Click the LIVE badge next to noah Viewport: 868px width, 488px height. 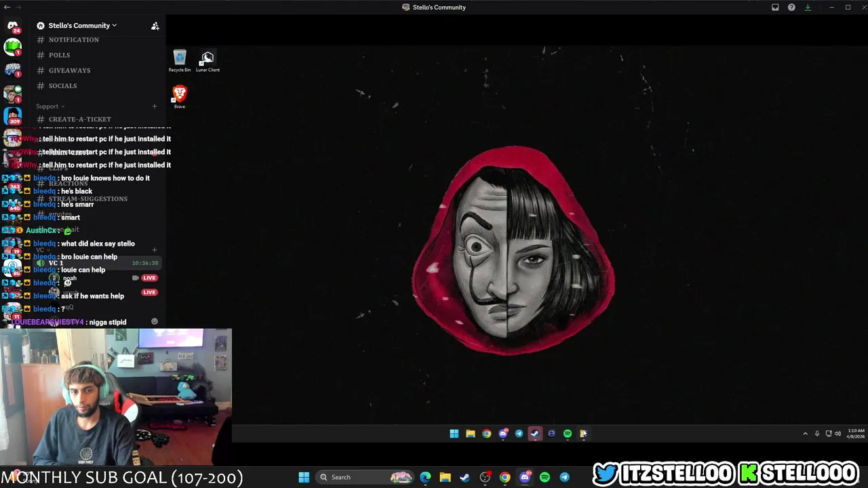click(150, 278)
